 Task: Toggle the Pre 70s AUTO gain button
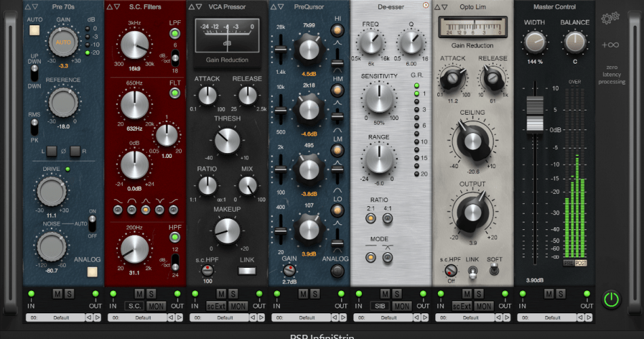pyautogui.click(x=35, y=30)
